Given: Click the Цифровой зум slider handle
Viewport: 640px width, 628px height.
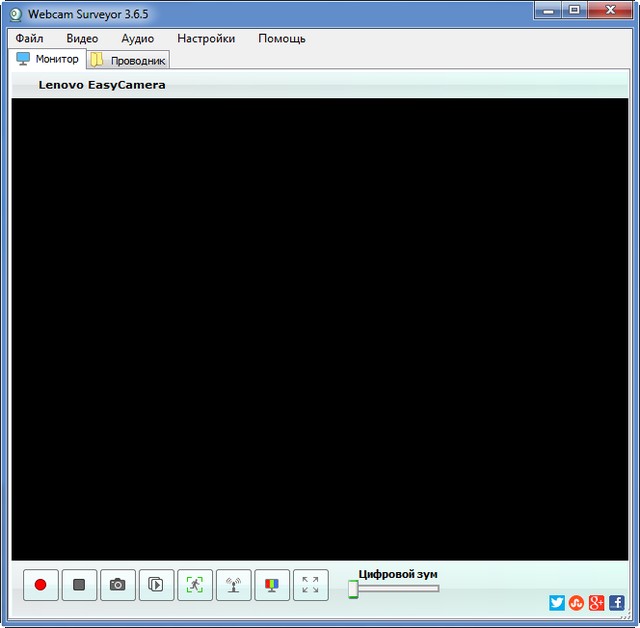Looking at the screenshot, I should pyautogui.click(x=353, y=589).
